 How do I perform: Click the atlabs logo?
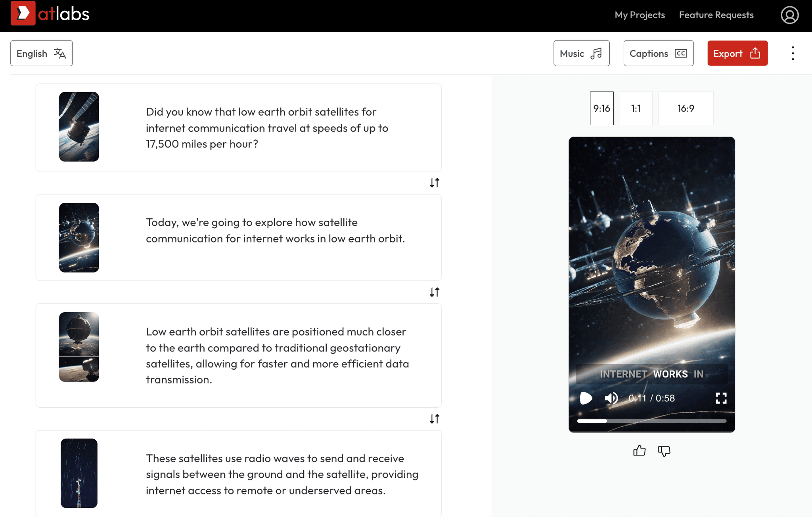pos(49,14)
